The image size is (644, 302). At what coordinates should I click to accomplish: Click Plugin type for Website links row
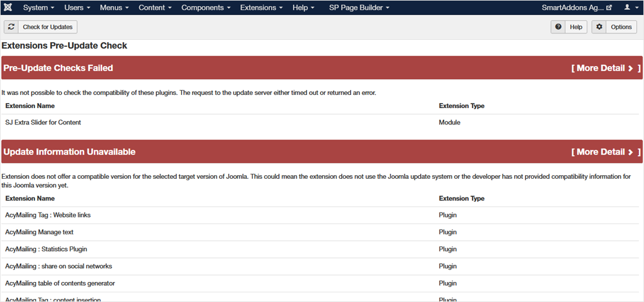click(x=448, y=215)
